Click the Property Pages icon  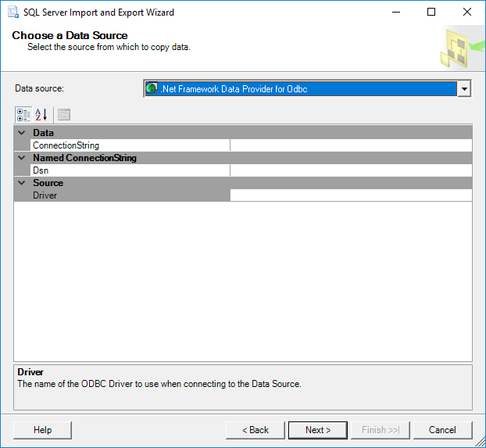[x=63, y=114]
